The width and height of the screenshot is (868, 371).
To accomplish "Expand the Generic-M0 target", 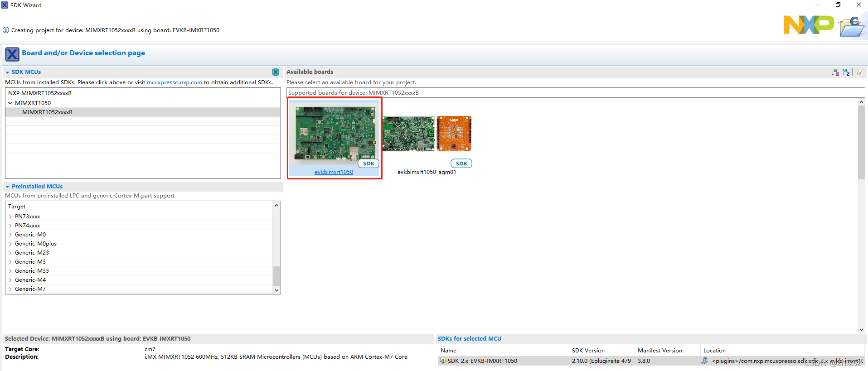I will 10,235.
